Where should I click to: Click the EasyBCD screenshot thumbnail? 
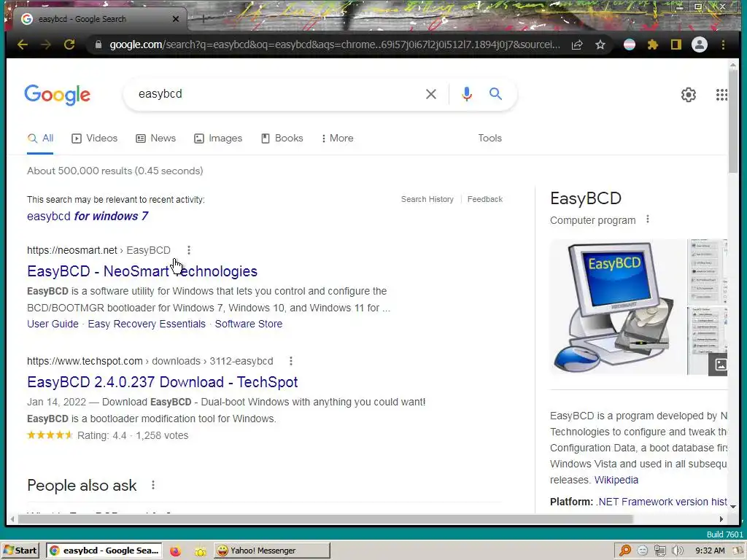click(708, 271)
